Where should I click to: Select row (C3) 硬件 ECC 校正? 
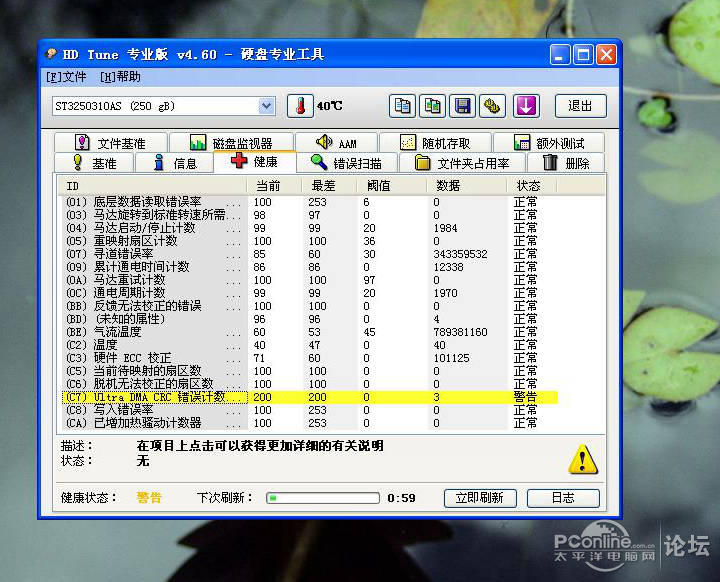pyautogui.click(x=309, y=358)
